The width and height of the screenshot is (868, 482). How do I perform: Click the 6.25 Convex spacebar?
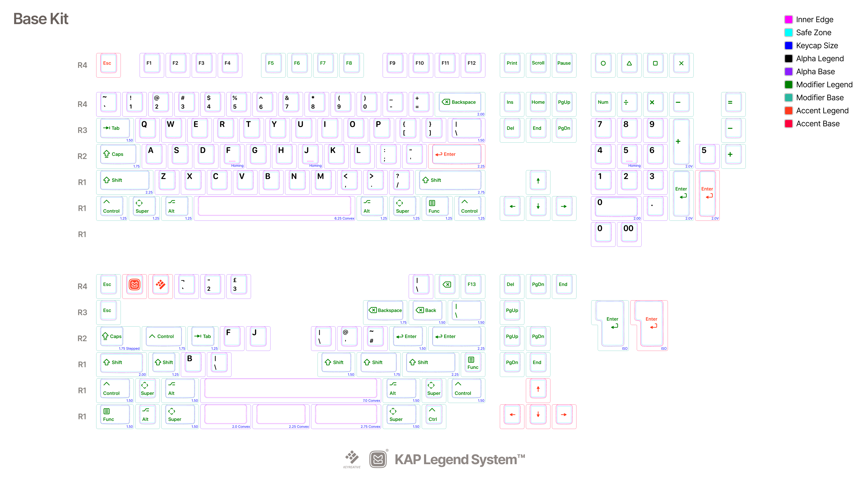(x=275, y=208)
